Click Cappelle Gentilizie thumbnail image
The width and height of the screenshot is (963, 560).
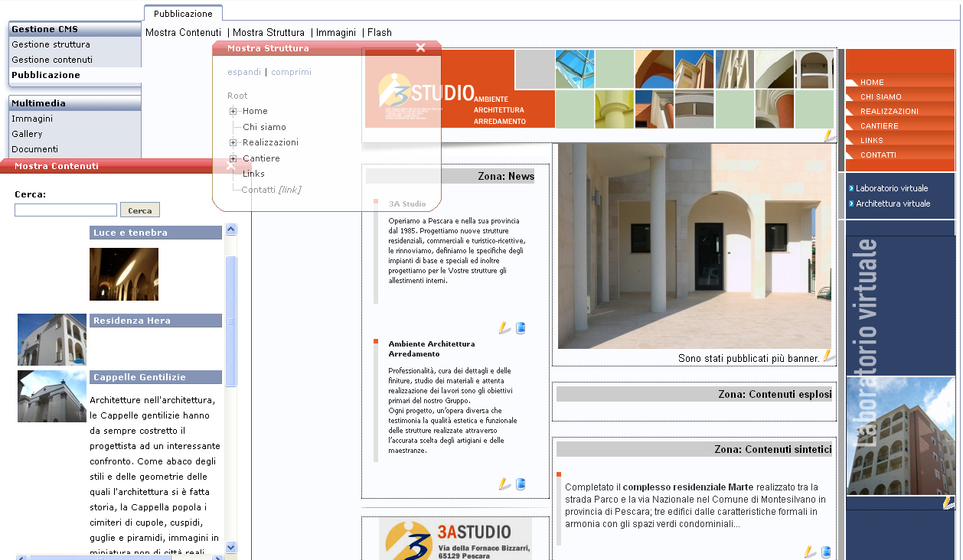[x=52, y=396]
